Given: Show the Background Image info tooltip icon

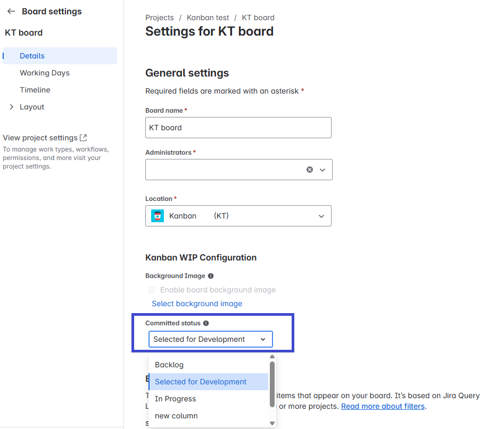Looking at the screenshot, I should coord(211,276).
